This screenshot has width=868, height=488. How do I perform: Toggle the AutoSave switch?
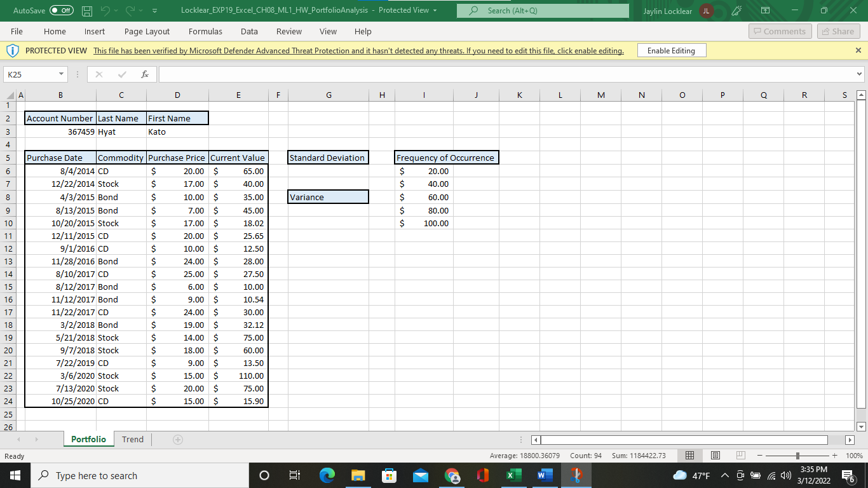[x=60, y=11]
